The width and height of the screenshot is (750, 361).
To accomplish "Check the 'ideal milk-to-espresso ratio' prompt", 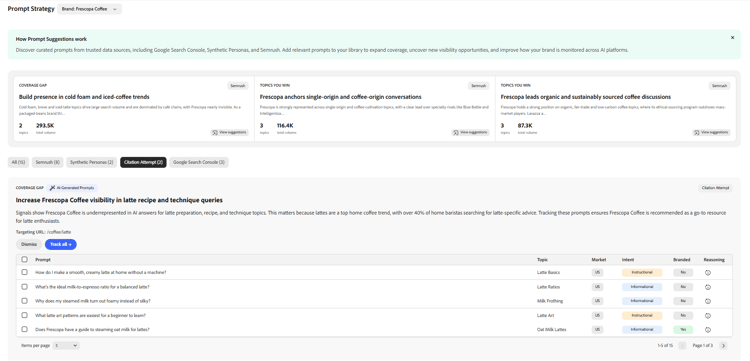I will tap(24, 287).
